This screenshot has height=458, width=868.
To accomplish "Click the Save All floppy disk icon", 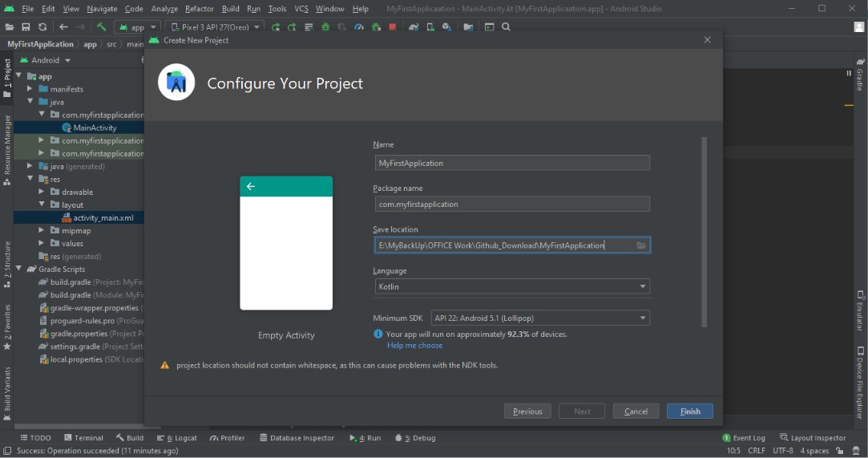I will tap(26, 26).
